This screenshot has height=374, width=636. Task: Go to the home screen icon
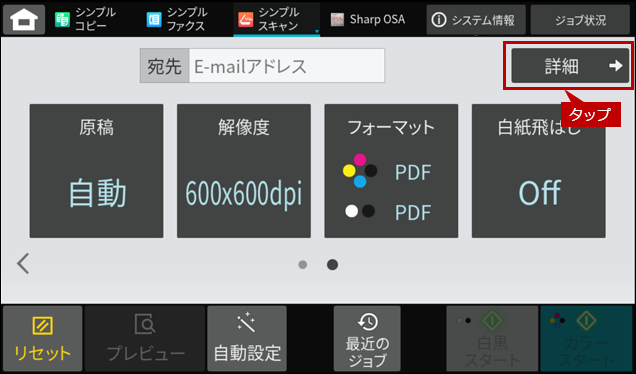point(24,19)
